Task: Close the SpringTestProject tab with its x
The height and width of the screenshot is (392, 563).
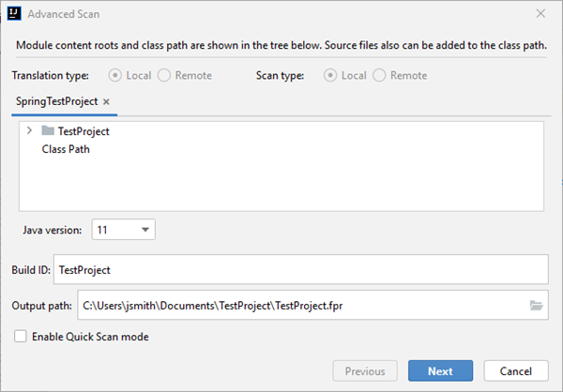Action: pos(106,101)
